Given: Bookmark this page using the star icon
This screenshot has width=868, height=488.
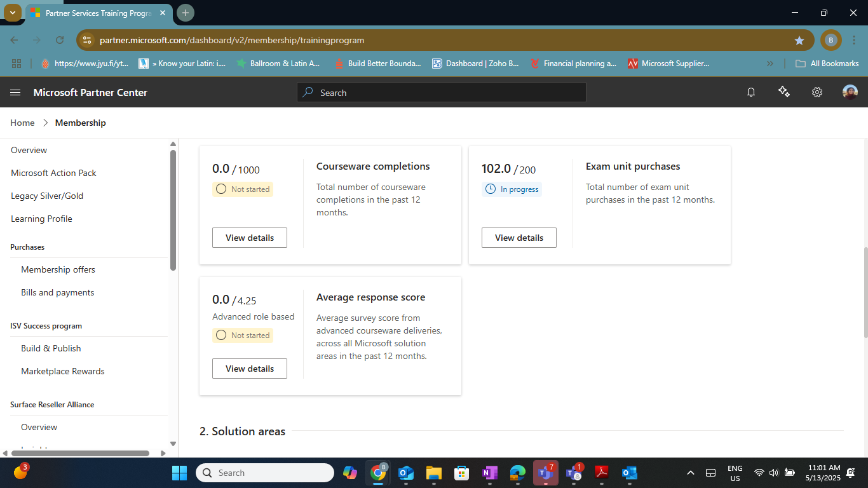Looking at the screenshot, I should click(799, 39).
